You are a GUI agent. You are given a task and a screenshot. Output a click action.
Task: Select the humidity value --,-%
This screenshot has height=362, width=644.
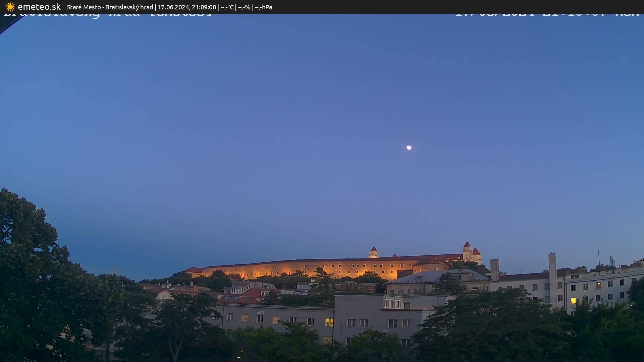(x=244, y=7)
